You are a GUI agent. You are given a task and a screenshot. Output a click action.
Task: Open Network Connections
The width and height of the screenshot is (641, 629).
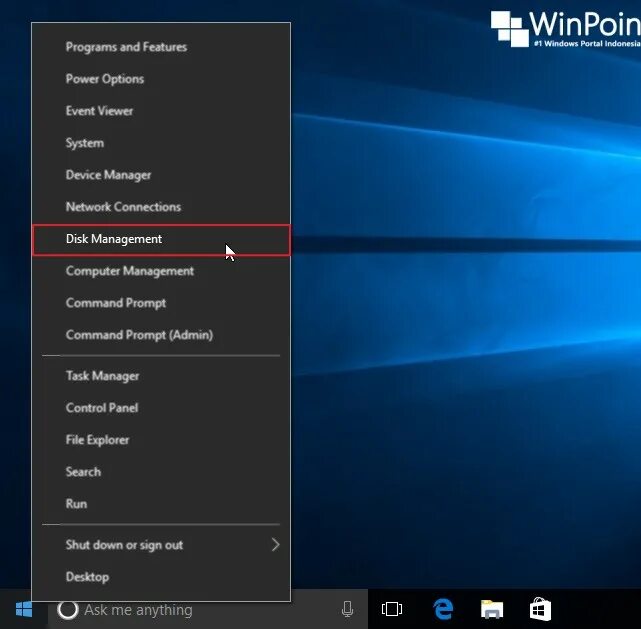click(x=161, y=207)
